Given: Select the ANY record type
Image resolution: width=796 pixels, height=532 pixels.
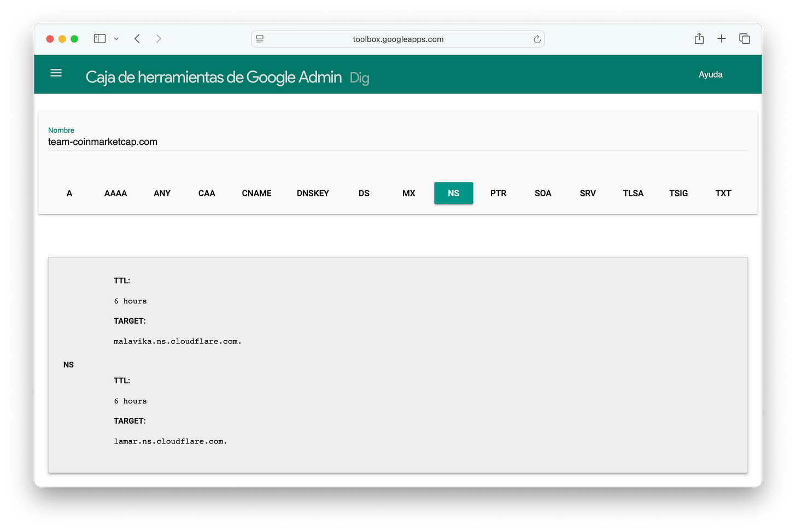Looking at the screenshot, I should click(x=162, y=194).
